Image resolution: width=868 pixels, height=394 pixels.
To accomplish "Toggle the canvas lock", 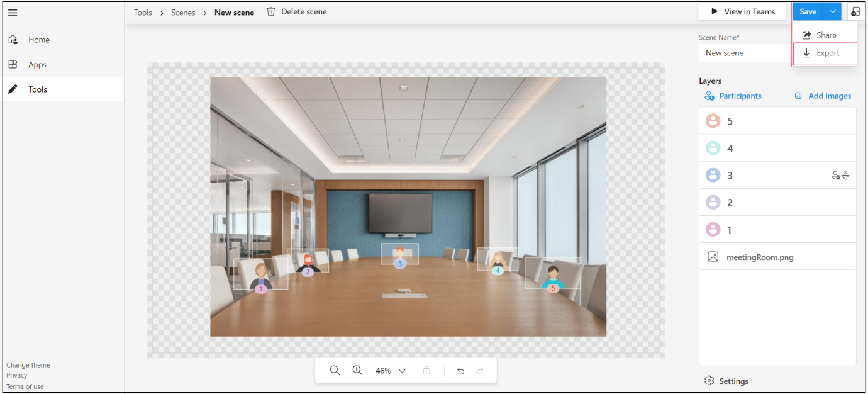I will (426, 370).
